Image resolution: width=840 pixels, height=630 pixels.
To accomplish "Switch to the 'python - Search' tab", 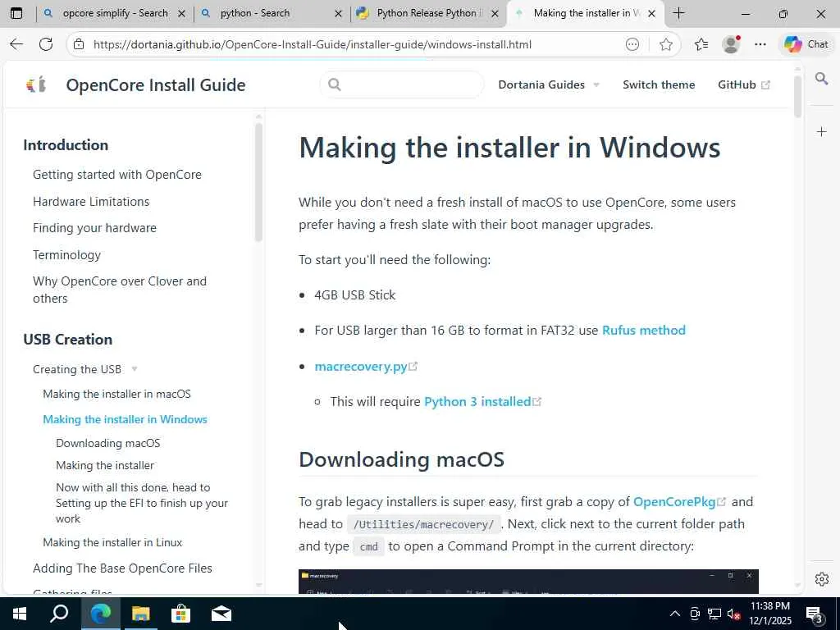I will tap(254, 13).
